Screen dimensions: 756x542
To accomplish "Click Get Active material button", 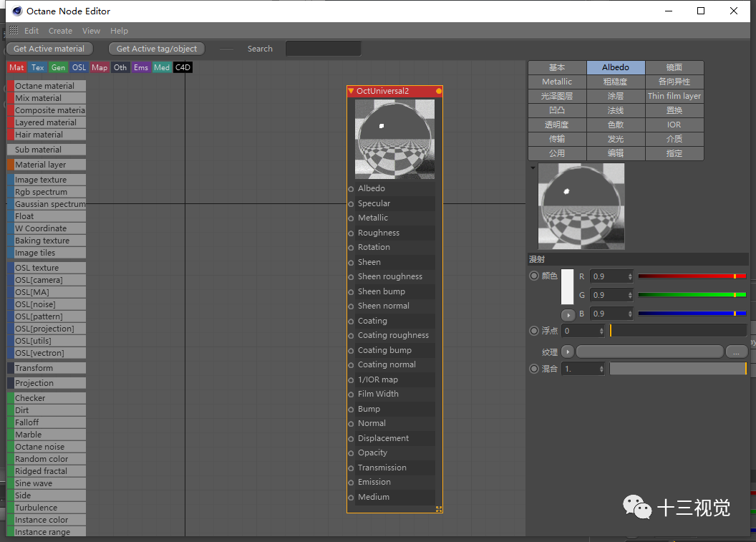I will click(x=49, y=49).
